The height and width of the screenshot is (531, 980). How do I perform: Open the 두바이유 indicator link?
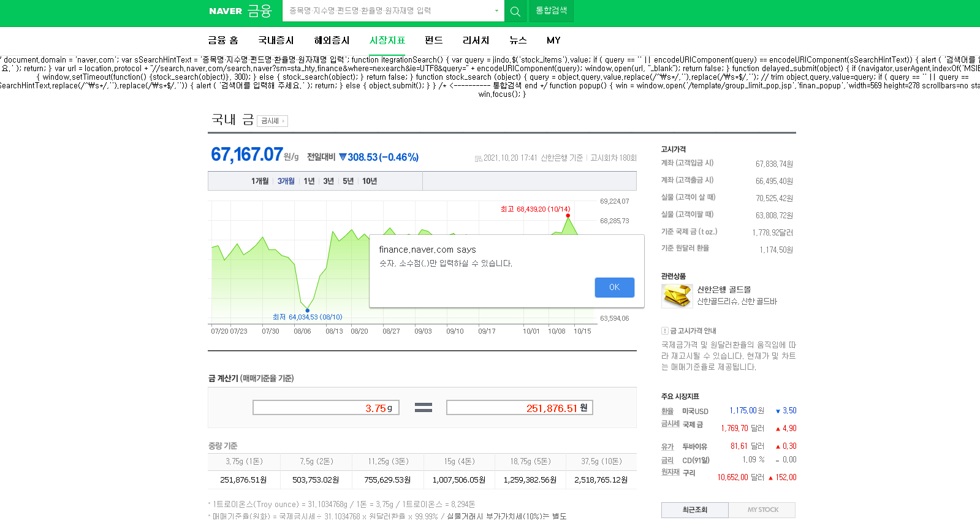(x=694, y=446)
